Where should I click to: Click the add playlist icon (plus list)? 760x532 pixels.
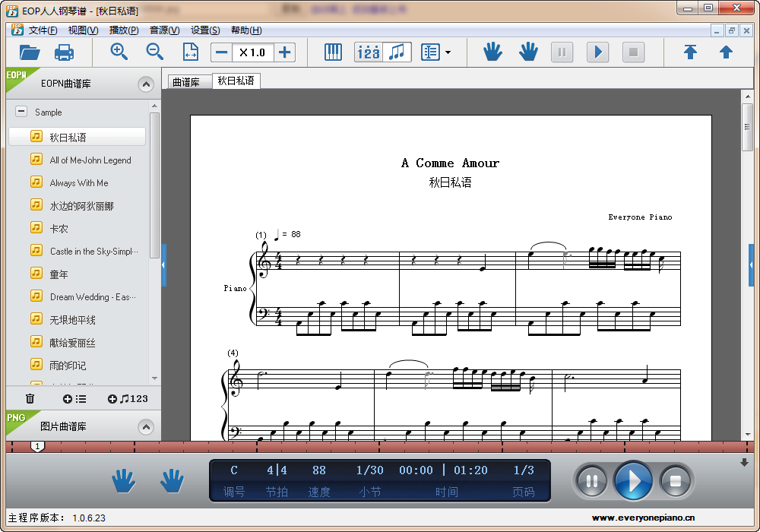(x=74, y=399)
